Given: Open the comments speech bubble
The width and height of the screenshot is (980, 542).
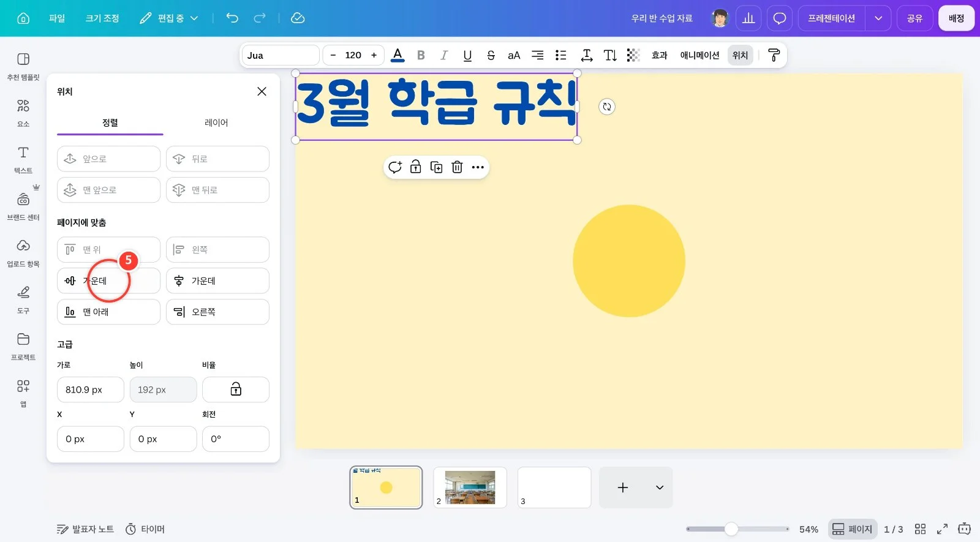Looking at the screenshot, I should pos(779,18).
